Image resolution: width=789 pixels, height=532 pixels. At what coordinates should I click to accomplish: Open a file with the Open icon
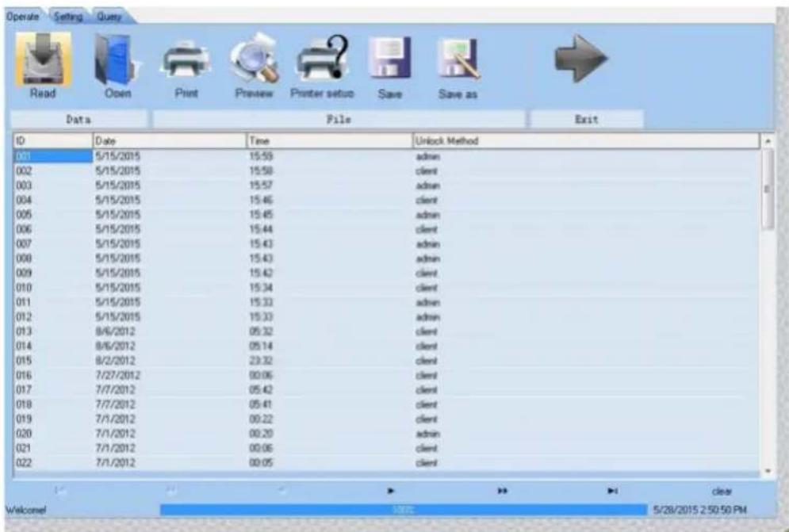point(117,59)
